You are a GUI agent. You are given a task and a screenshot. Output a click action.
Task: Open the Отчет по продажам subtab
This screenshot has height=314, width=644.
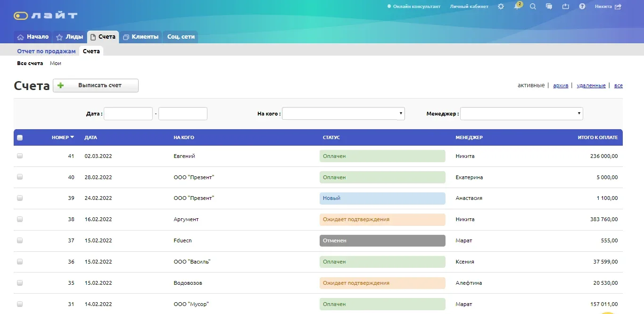pyautogui.click(x=46, y=51)
